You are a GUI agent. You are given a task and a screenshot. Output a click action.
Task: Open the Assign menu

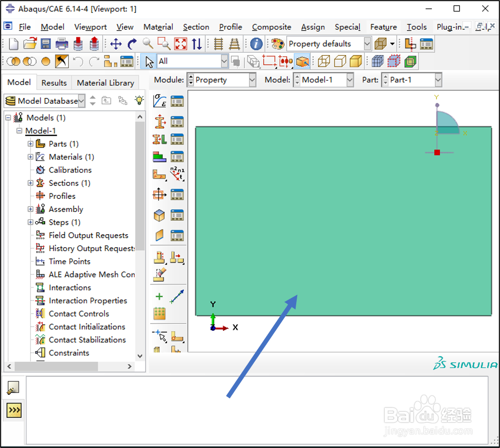tap(313, 27)
